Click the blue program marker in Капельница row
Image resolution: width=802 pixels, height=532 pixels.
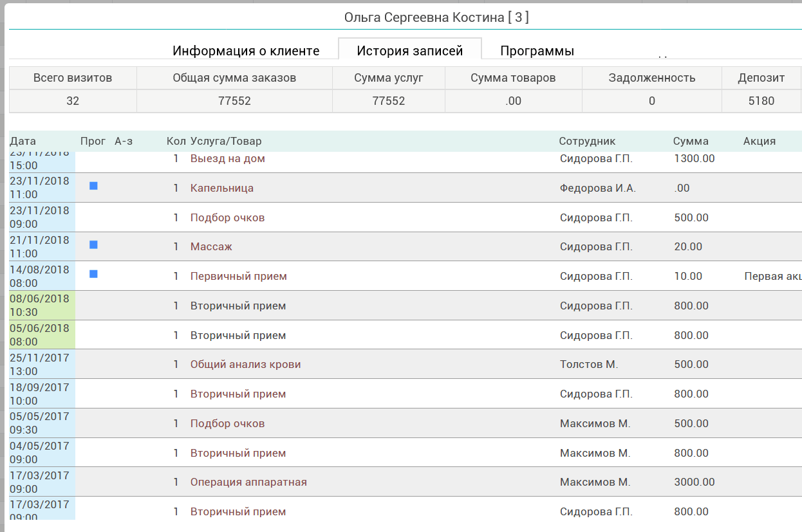click(x=93, y=185)
